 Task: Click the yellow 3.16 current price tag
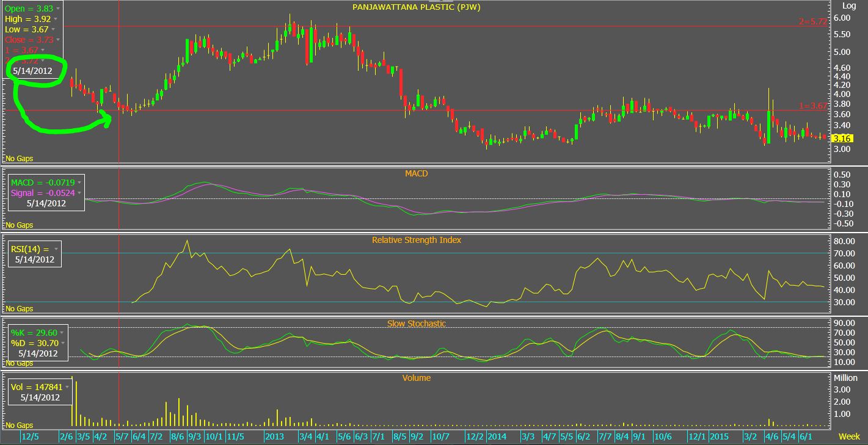pos(842,139)
